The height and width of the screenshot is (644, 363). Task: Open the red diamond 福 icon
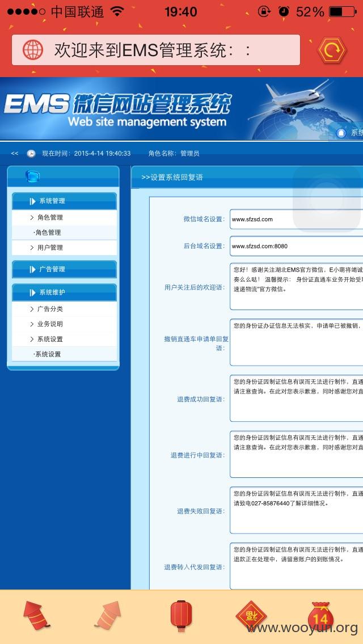pyautogui.click(x=251, y=616)
